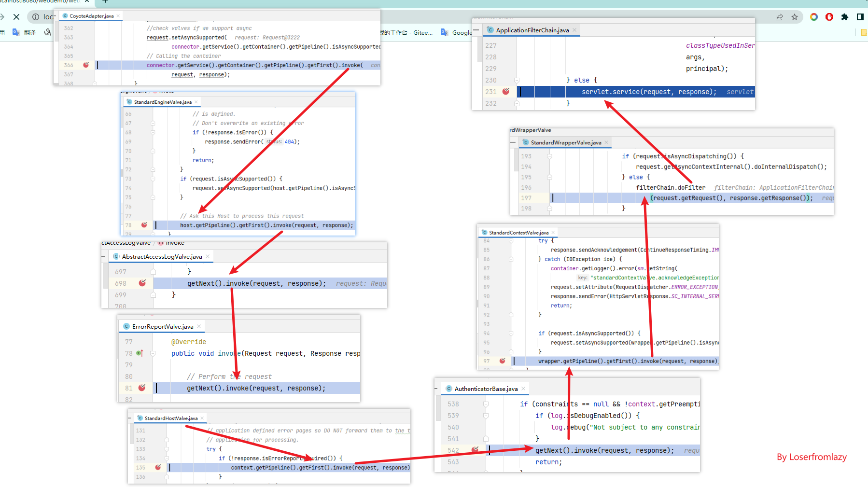Click the StandardWrapperValve.java tab class icon

[x=526, y=142]
